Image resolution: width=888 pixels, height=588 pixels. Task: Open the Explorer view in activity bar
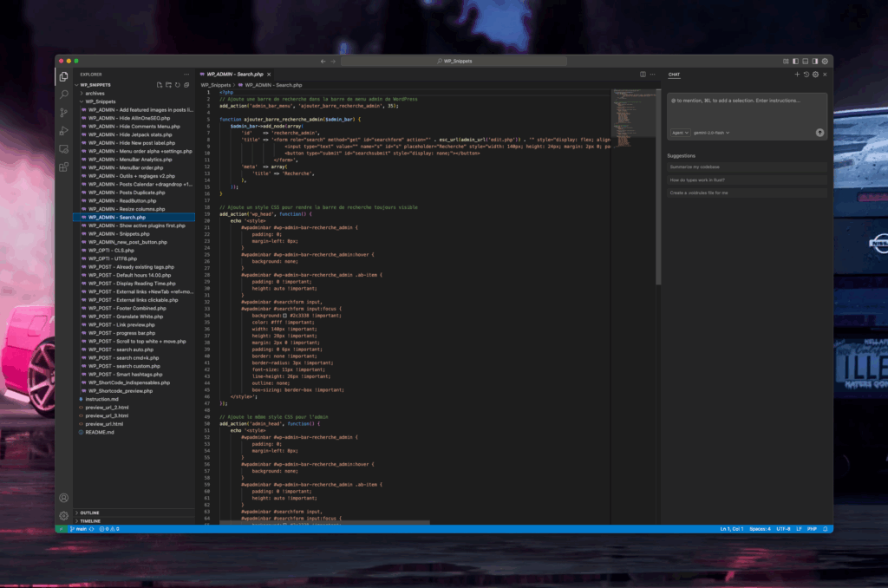[63, 76]
